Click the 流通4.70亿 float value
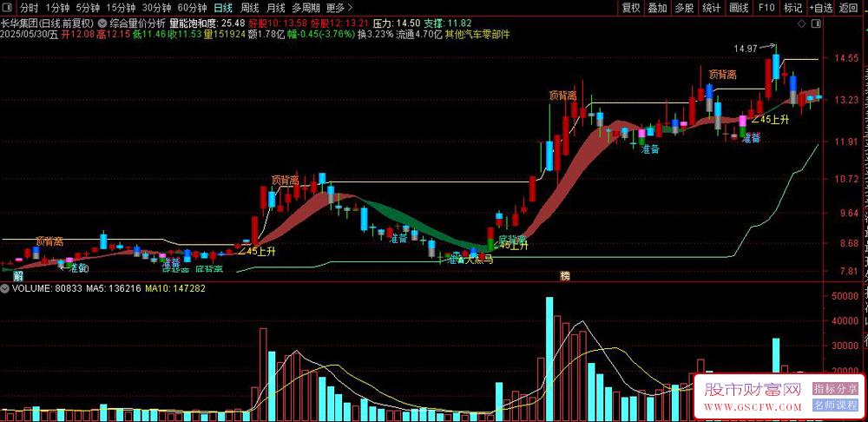Viewport: 868px width, 422px height. pos(419,34)
